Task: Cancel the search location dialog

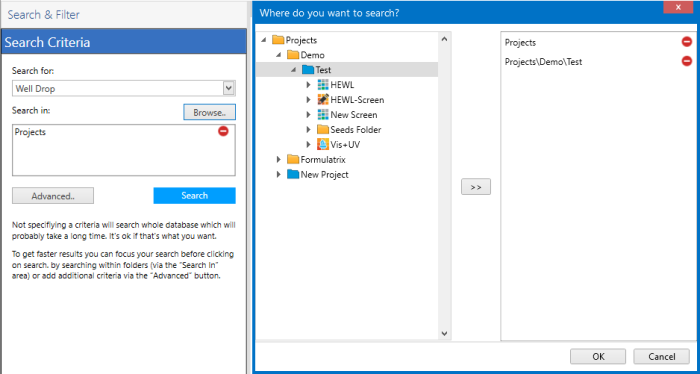Action: (662, 357)
